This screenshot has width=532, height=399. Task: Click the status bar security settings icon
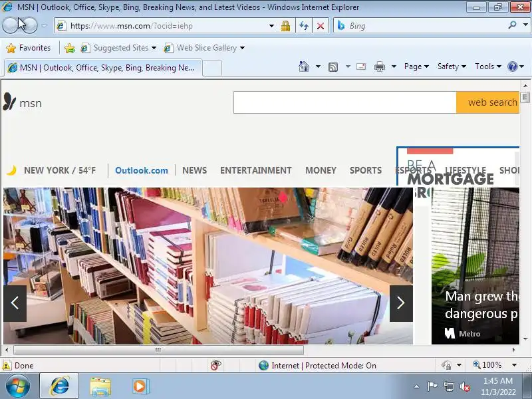tap(446, 365)
